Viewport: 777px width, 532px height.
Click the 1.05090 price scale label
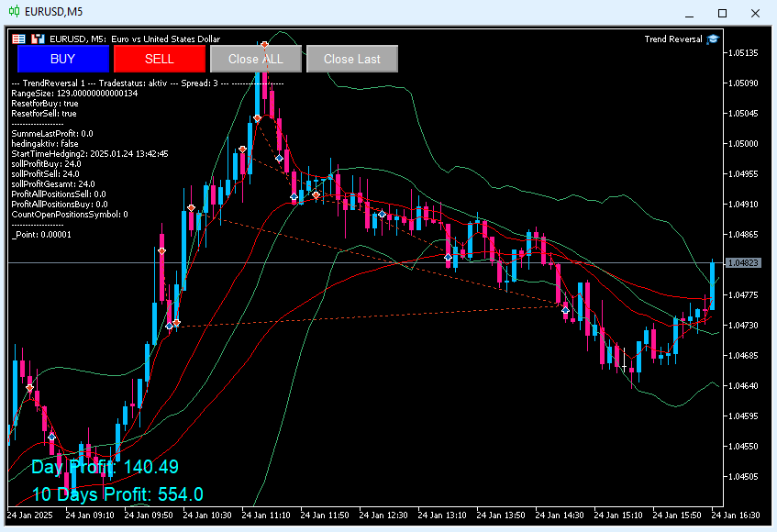coord(743,83)
